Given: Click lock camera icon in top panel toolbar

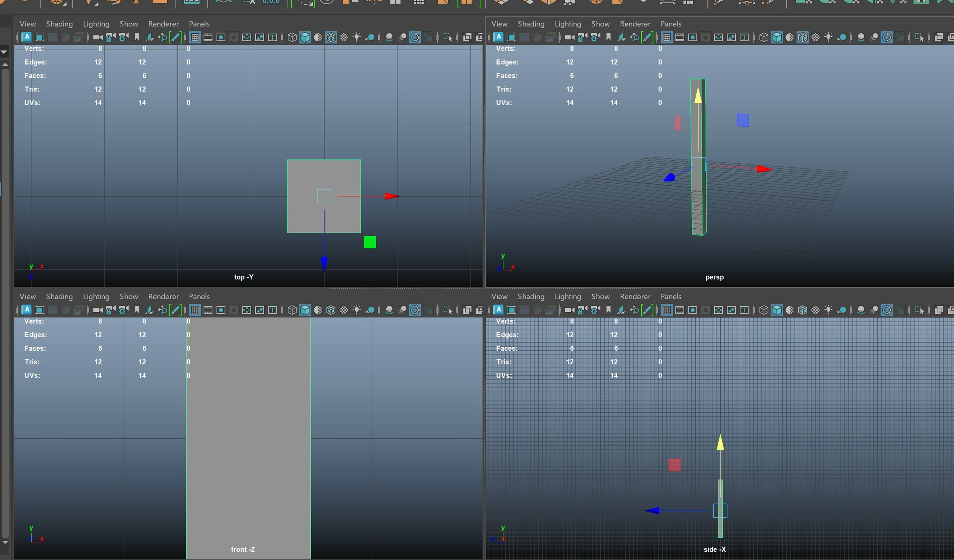Looking at the screenshot, I should click(x=111, y=38).
